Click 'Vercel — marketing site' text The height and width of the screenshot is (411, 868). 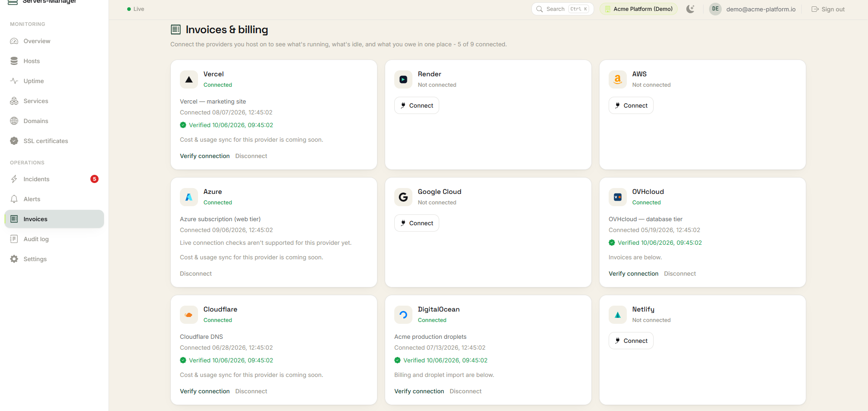(x=213, y=101)
